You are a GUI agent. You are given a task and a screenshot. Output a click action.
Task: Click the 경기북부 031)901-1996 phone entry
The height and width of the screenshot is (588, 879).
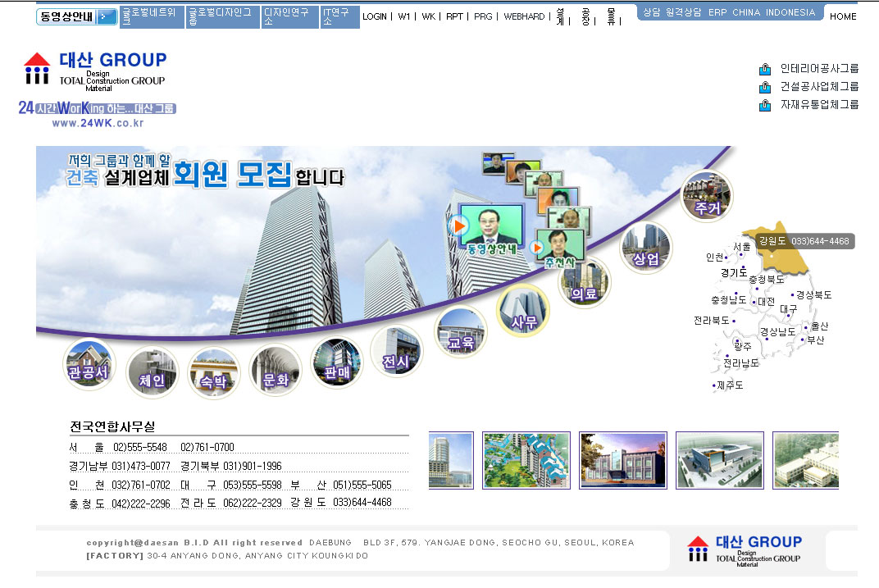(x=231, y=467)
